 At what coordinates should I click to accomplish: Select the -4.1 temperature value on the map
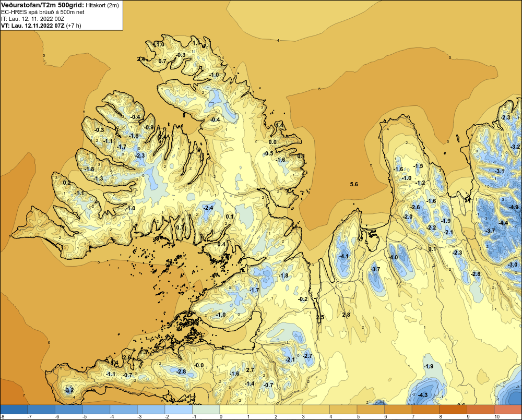[343, 256]
